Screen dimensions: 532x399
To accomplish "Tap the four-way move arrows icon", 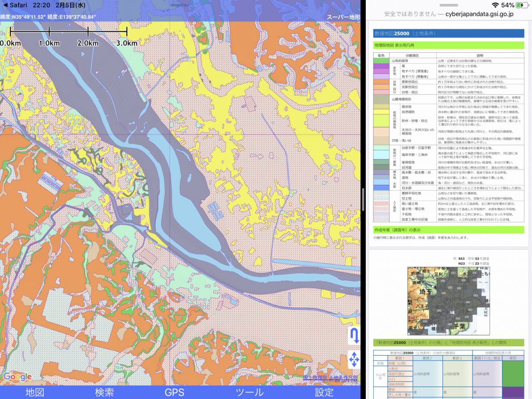I will [354, 360].
